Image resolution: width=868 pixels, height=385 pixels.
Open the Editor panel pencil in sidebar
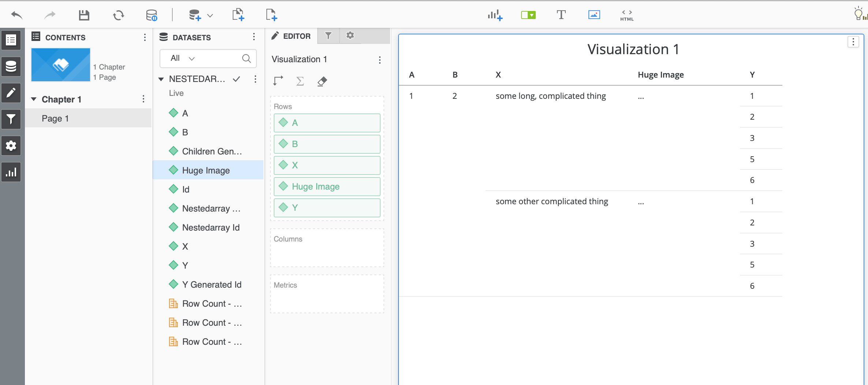point(11,93)
